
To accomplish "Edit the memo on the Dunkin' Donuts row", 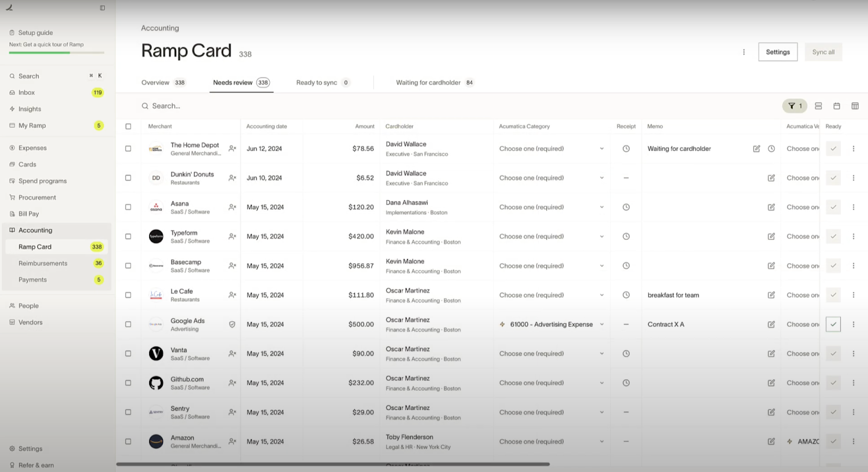I will [771, 178].
